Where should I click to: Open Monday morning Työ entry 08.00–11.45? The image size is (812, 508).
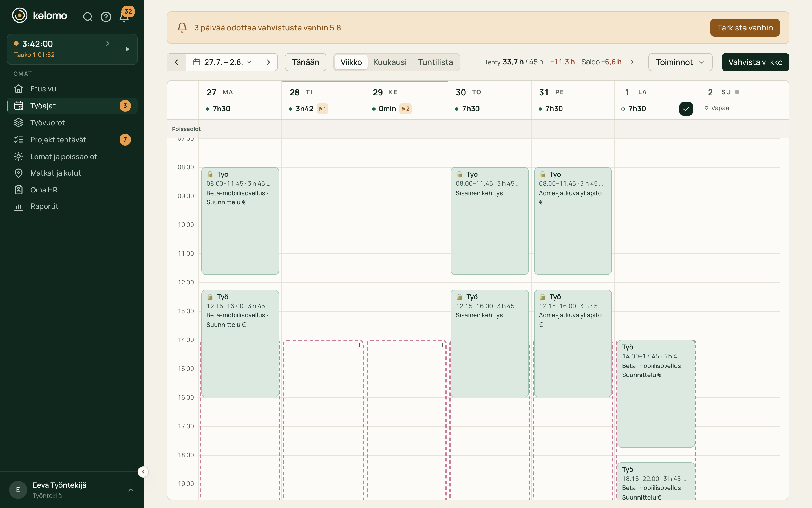tap(240, 221)
